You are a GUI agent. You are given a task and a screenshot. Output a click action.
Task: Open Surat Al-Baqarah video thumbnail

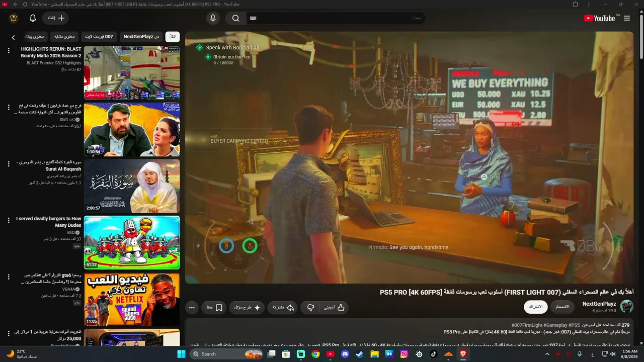tap(132, 187)
